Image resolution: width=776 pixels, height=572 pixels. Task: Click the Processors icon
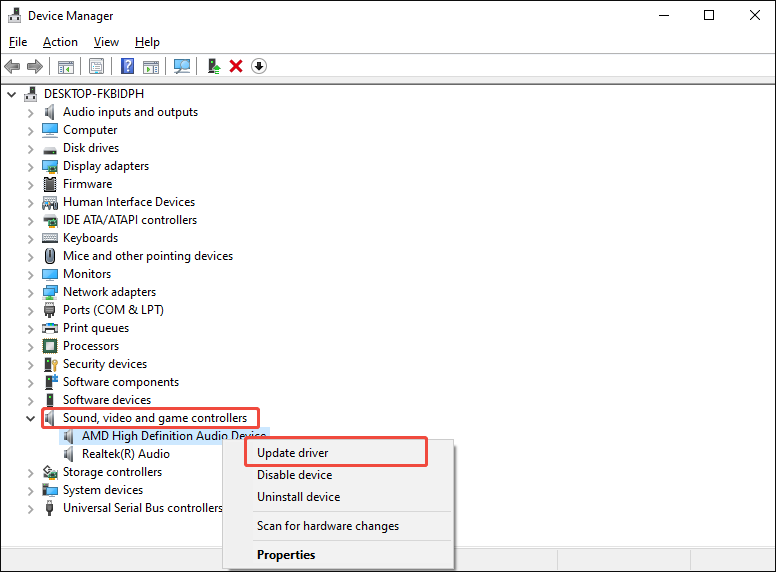(50, 346)
